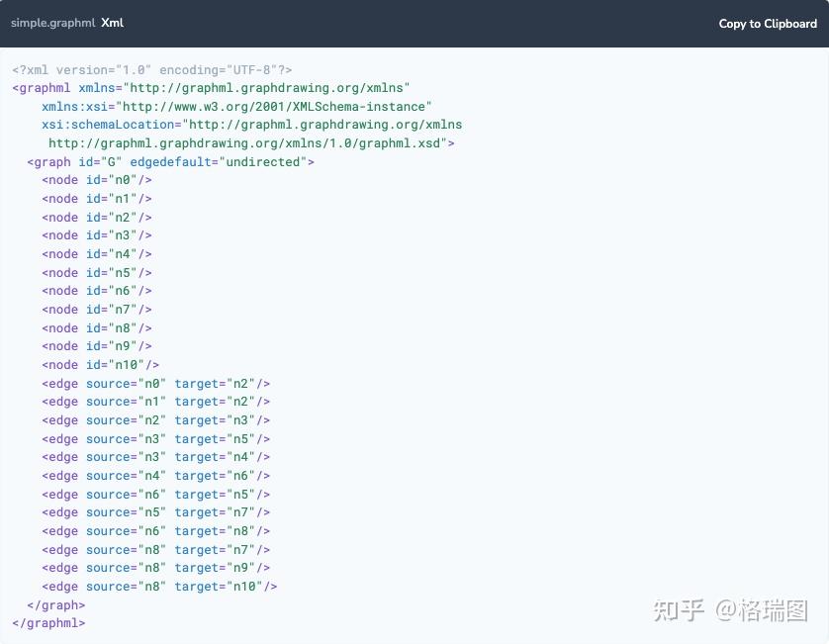Click edge source="n1" target="n2" line

(x=156, y=402)
